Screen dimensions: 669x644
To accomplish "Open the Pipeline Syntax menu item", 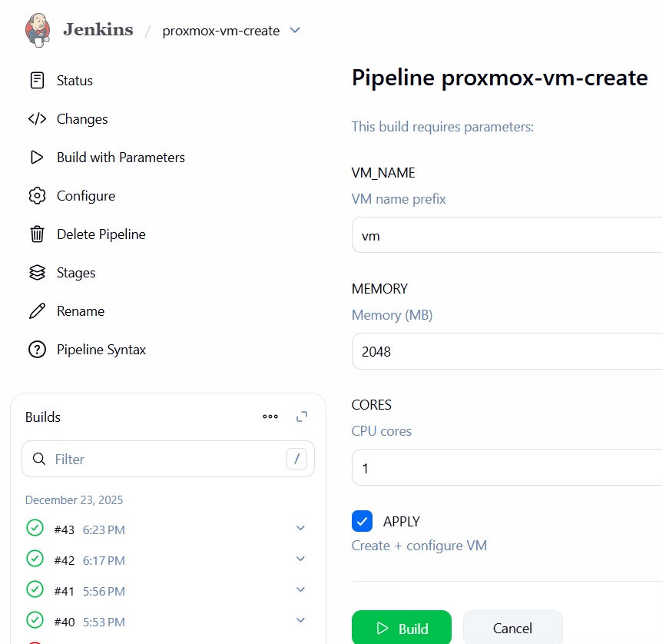I will click(101, 350).
